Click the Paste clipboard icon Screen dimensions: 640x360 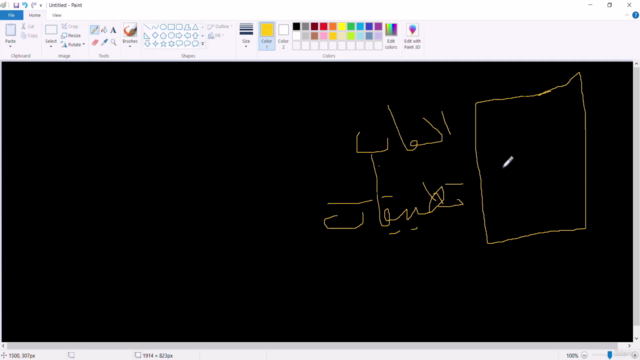click(11, 30)
